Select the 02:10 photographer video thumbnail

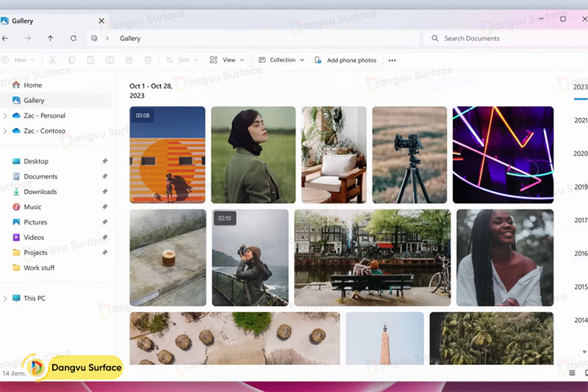[250, 257]
